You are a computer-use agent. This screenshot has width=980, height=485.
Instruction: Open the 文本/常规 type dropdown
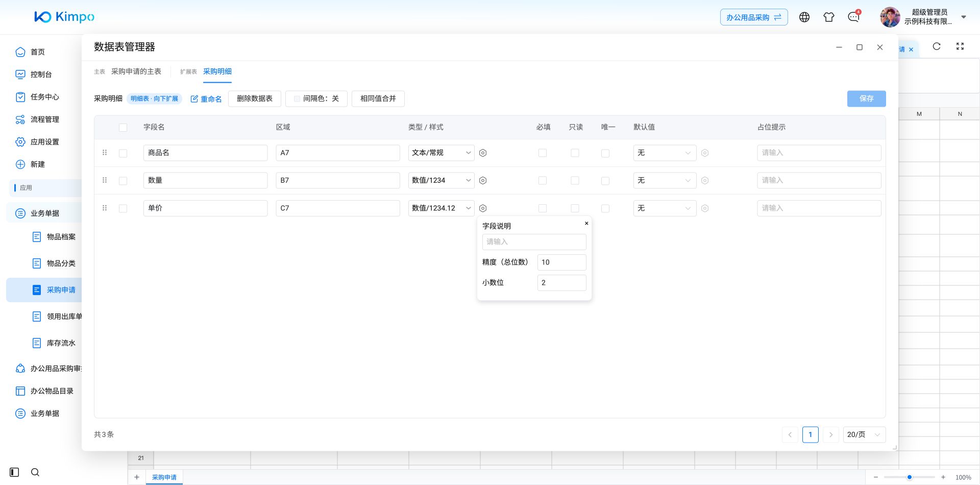(441, 153)
